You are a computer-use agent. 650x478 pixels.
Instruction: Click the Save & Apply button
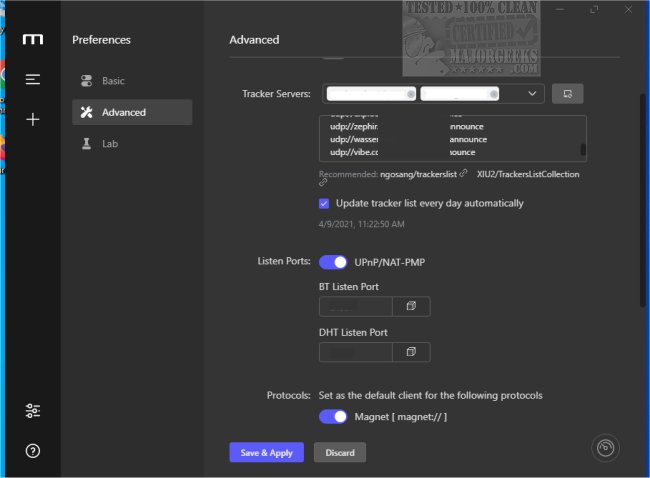[x=266, y=453]
